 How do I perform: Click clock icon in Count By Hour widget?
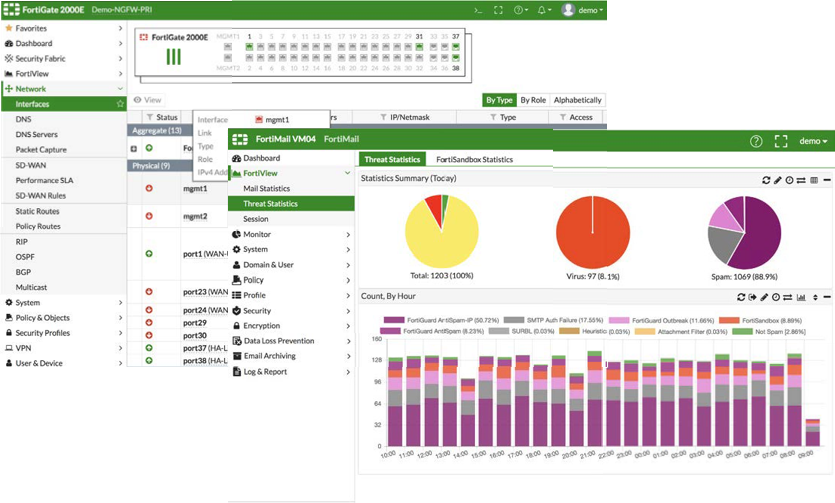(x=776, y=297)
